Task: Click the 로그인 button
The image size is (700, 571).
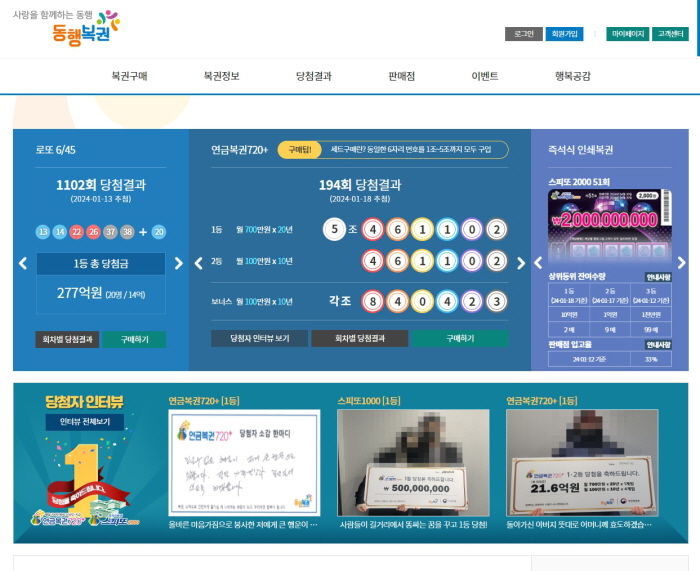Action: coord(524,34)
